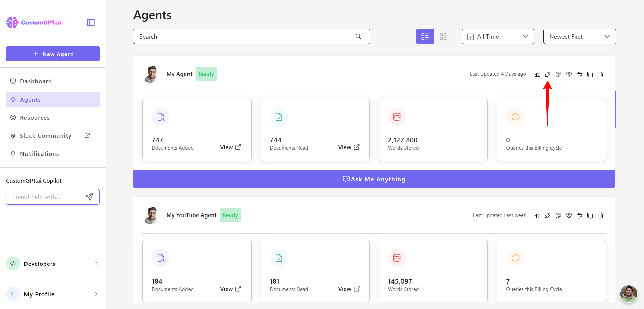Click the external link icon beside Slack Community

87,135
